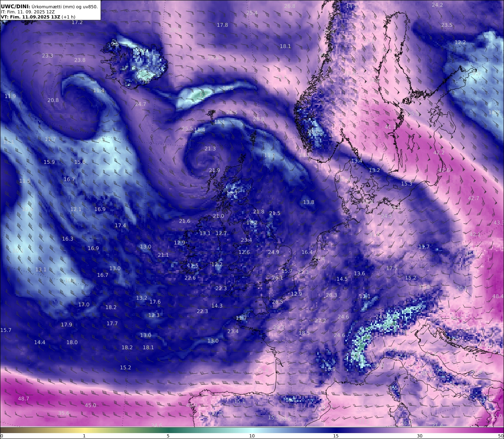The width and height of the screenshot is (504, 439).
Task: Click the 24.9 value over England
Action: click(274, 252)
